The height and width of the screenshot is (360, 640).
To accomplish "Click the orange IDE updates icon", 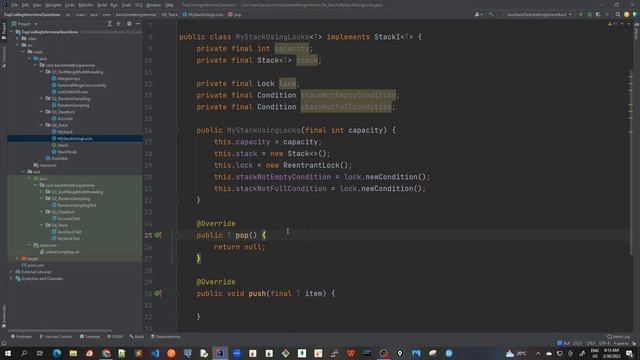I will pos(626,14).
